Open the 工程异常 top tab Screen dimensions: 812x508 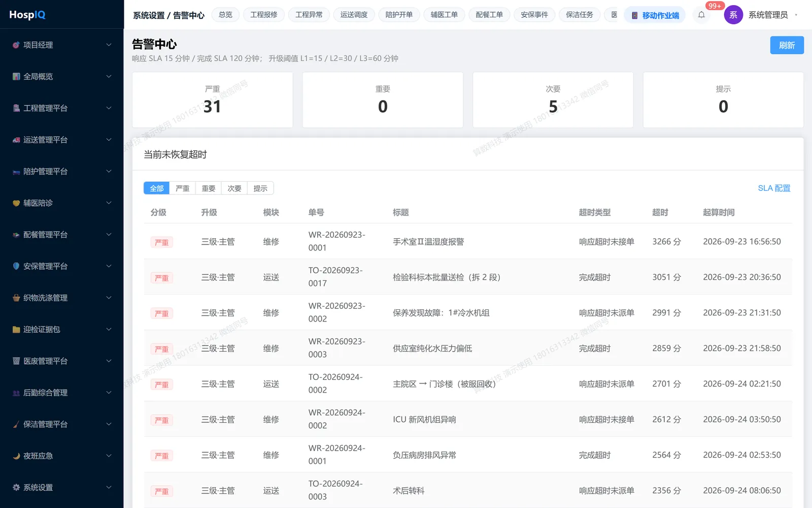[x=309, y=15]
